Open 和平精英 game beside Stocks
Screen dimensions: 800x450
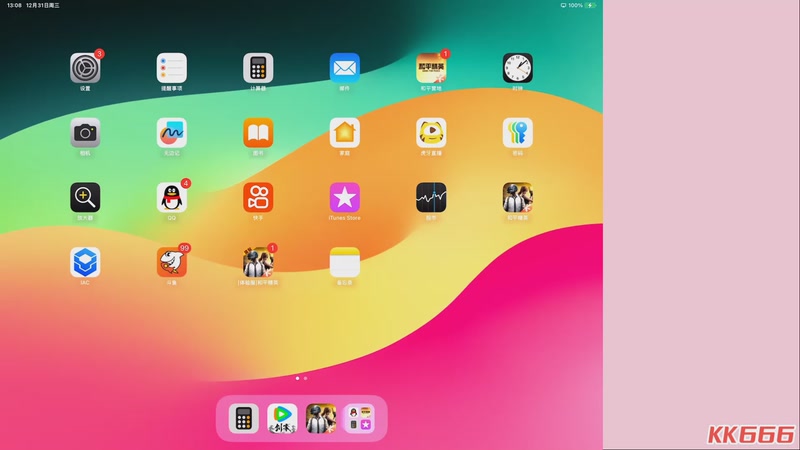click(517, 197)
